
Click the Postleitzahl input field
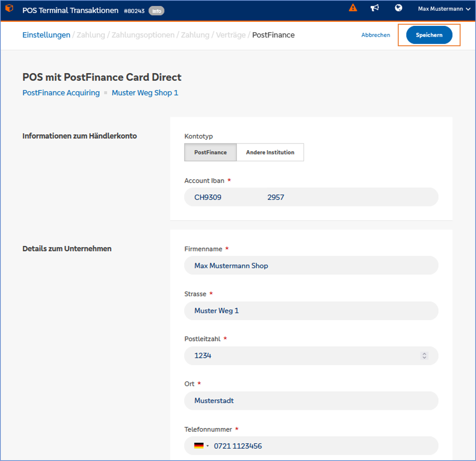coord(311,356)
